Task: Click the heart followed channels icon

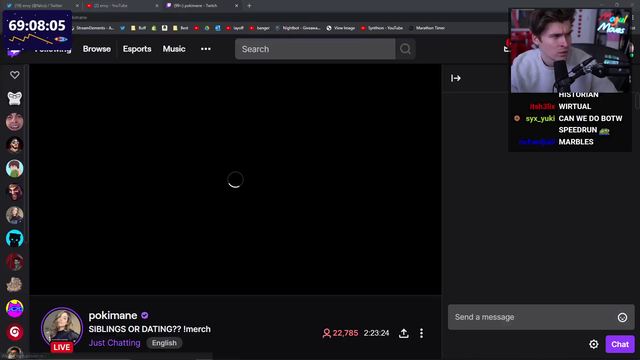Action: click(15, 75)
